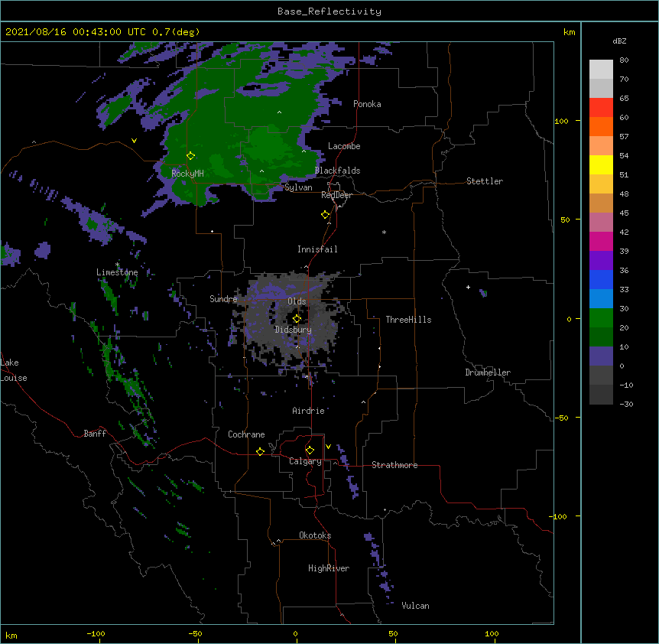This screenshot has width=659, height=644.
Task: Click the Cochrane label
Action: pyautogui.click(x=246, y=434)
